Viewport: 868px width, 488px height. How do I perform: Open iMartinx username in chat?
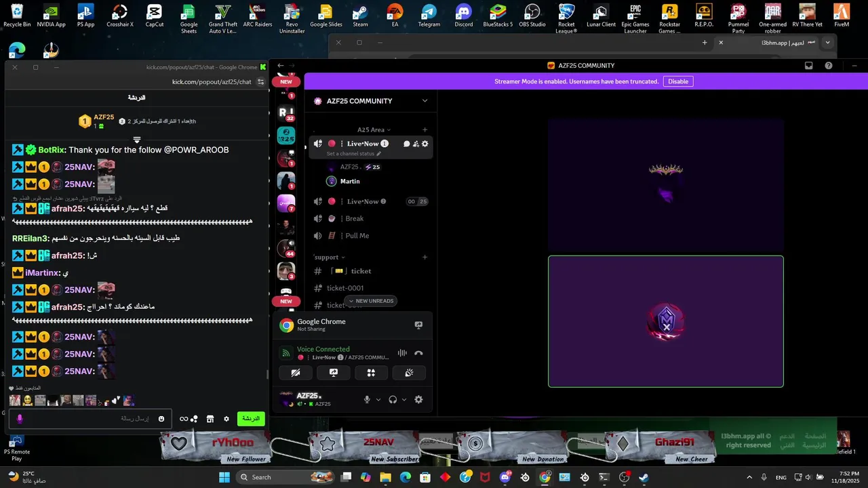42,272
